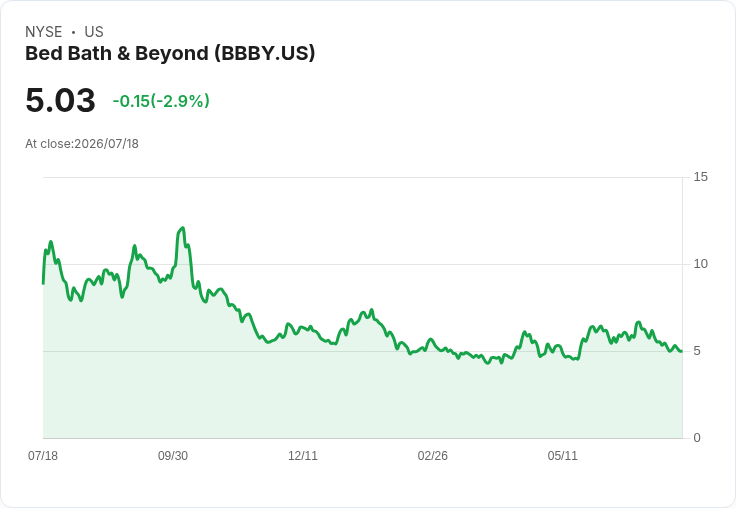This screenshot has width=736, height=508.
Task: Click the end of the green price line
Action: 682,351
